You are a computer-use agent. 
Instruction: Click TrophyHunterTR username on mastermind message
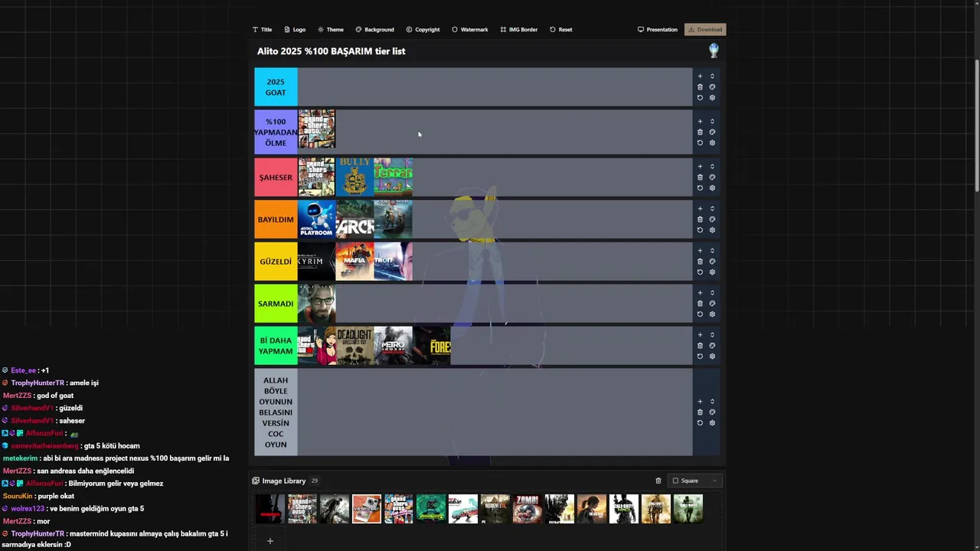click(x=38, y=533)
